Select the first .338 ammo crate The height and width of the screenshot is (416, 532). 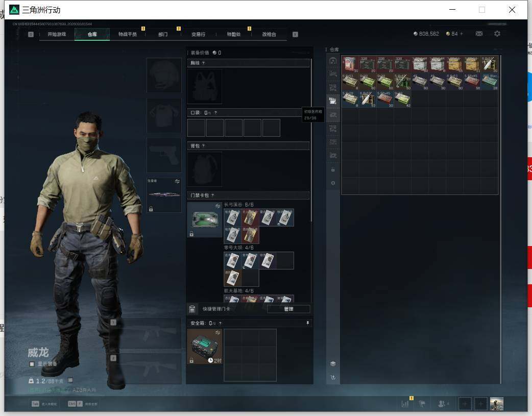pyautogui.click(x=368, y=64)
